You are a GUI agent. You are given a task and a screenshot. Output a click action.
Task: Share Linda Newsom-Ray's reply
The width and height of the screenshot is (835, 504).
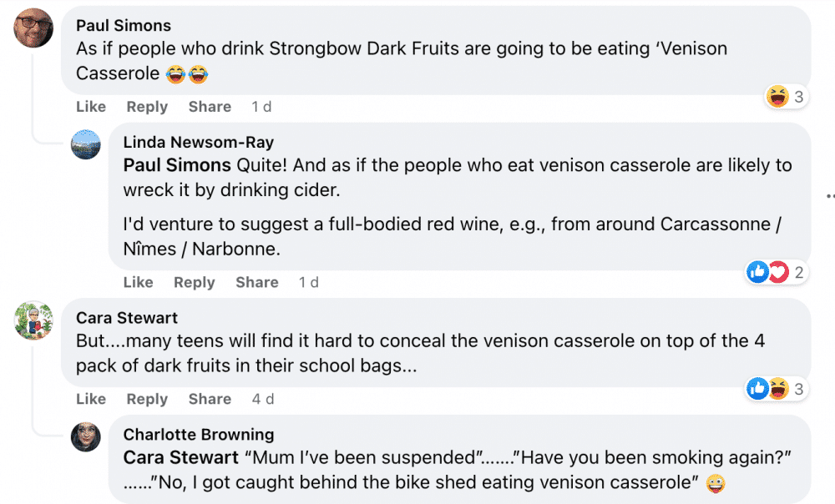(x=257, y=282)
